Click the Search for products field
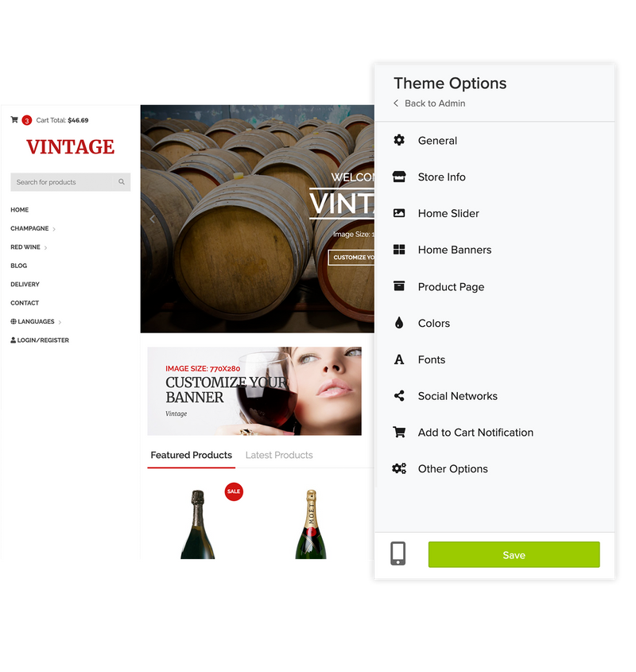 pyautogui.click(x=70, y=182)
